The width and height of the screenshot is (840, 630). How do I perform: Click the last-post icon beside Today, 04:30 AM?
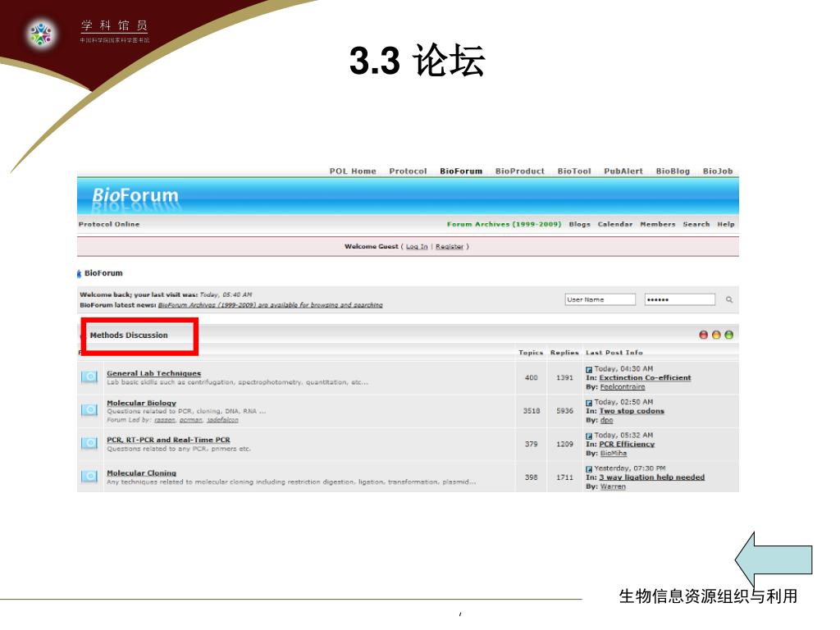tap(589, 370)
